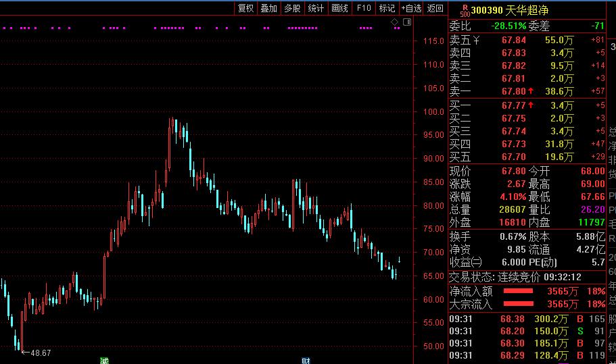
Task: Click the diamond icon above chart
Action: coord(396,23)
